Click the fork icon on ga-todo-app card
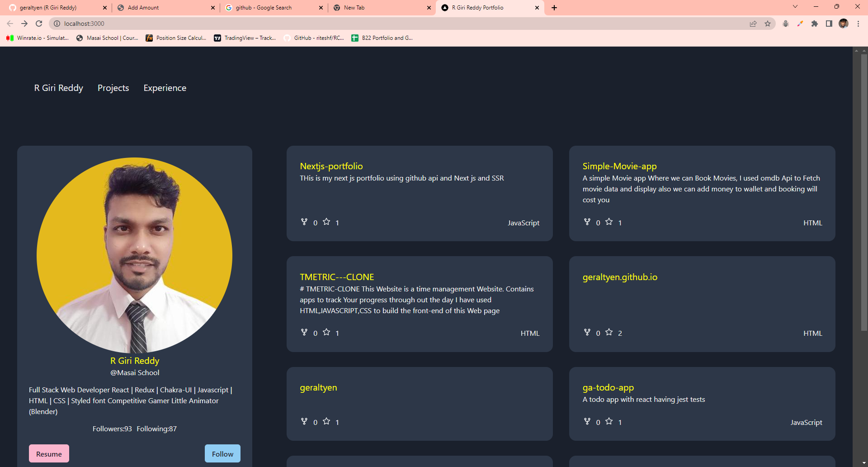This screenshot has height=467, width=868. click(x=586, y=421)
